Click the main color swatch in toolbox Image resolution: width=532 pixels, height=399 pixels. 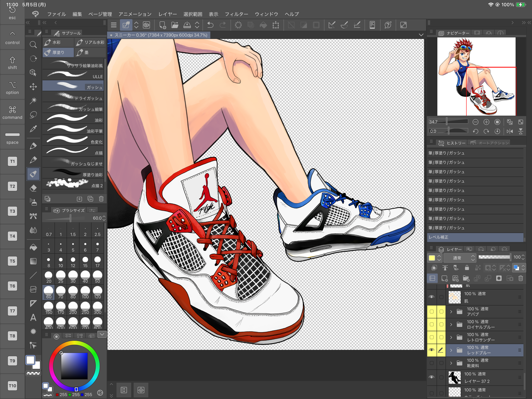(30, 360)
